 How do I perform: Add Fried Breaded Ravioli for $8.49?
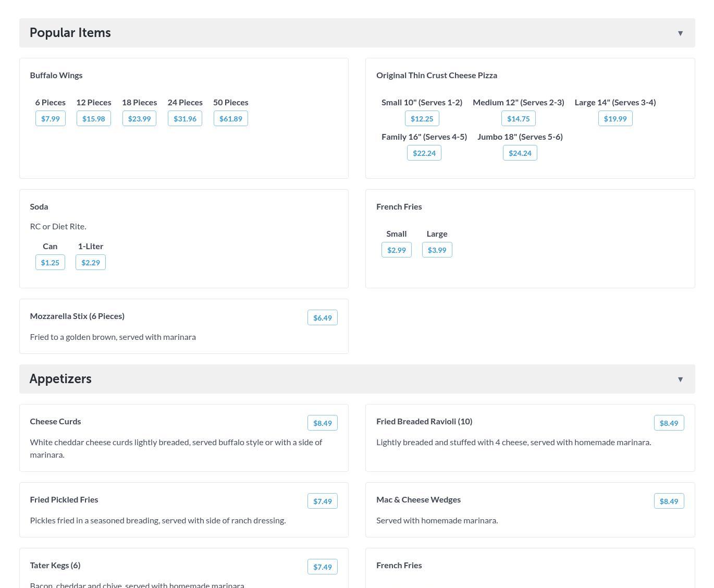[669, 423]
